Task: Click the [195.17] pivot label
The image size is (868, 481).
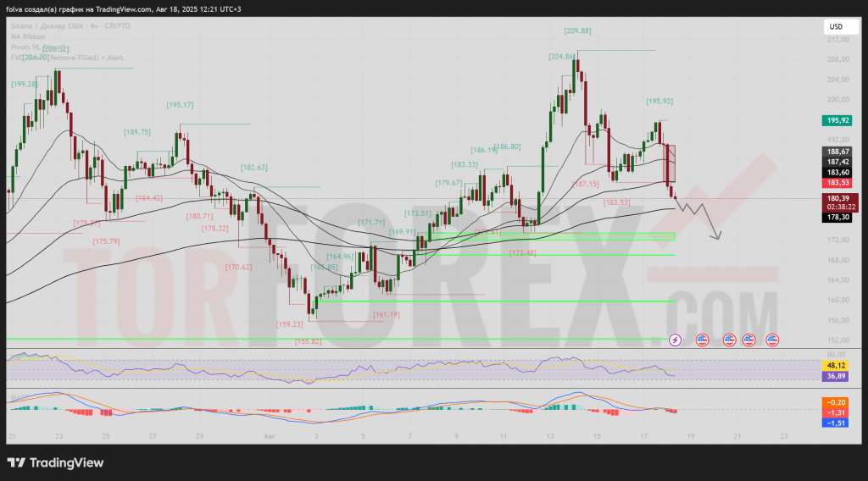Action: point(180,104)
